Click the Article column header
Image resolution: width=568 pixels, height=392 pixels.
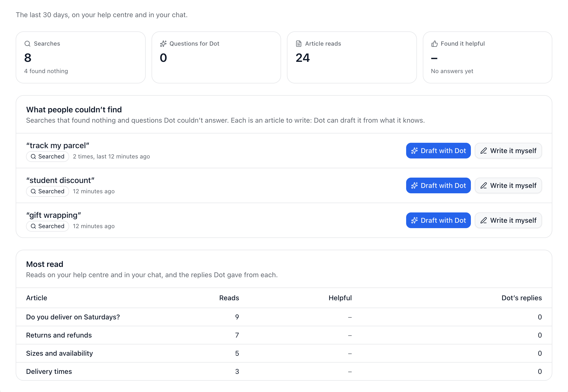point(37,298)
